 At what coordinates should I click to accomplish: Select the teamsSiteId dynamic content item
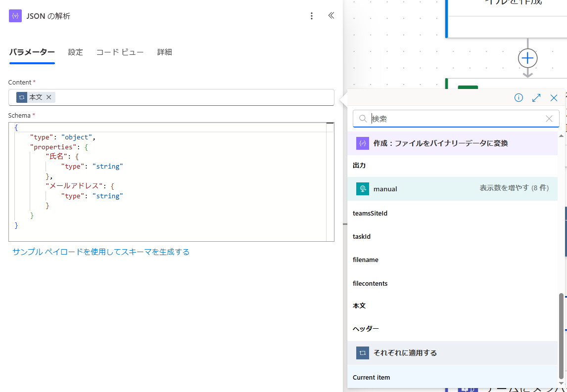click(x=452, y=213)
